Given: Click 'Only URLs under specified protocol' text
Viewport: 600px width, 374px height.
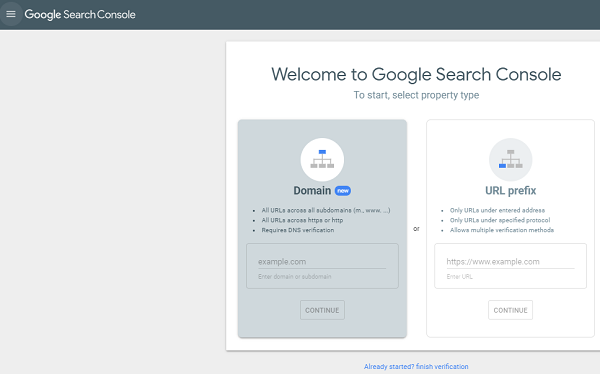Looking at the screenshot, I should [x=500, y=220].
